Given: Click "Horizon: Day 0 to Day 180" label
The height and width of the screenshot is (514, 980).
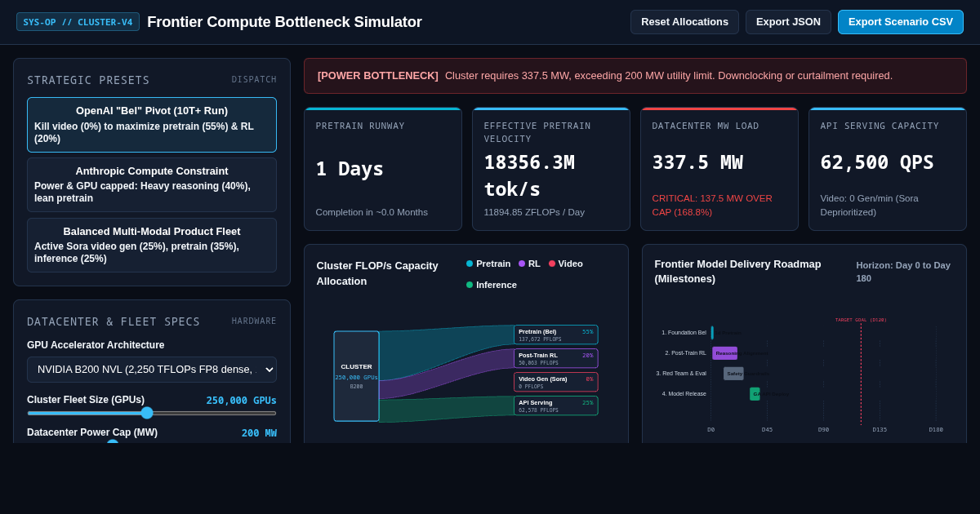Looking at the screenshot, I should click(903, 272).
